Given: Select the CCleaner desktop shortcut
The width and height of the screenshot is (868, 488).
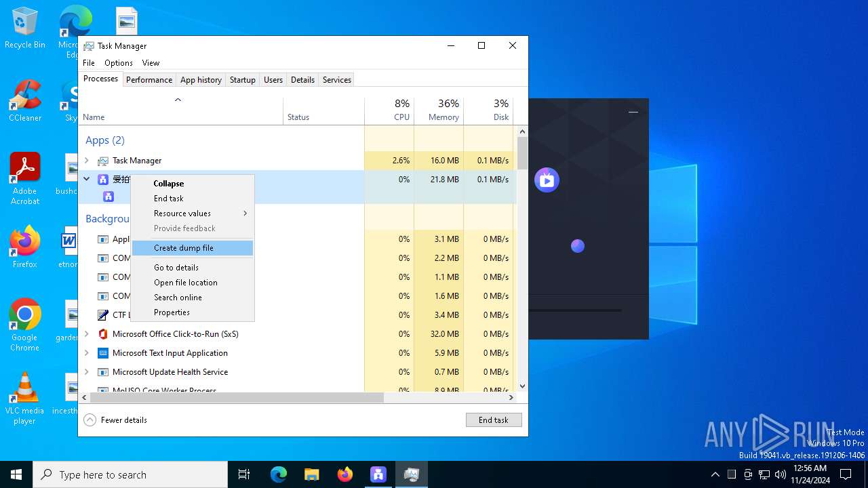Looking at the screenshot, I should [25, 102].
